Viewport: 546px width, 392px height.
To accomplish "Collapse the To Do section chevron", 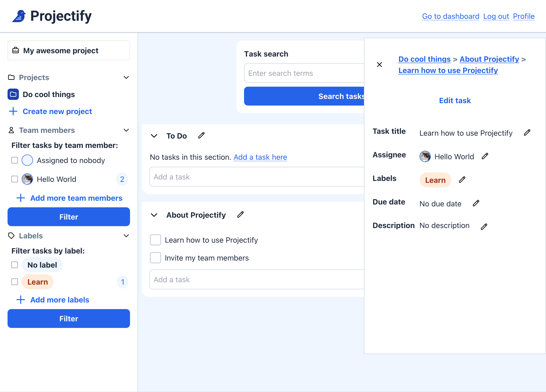I will pyautogui.click(x=154, y=136).
